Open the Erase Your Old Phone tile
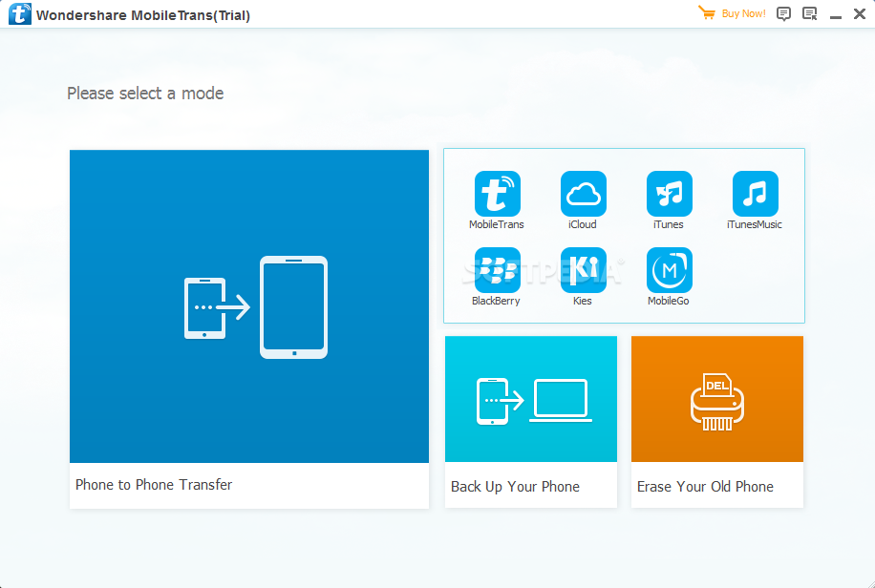 [x=717, y=422]
